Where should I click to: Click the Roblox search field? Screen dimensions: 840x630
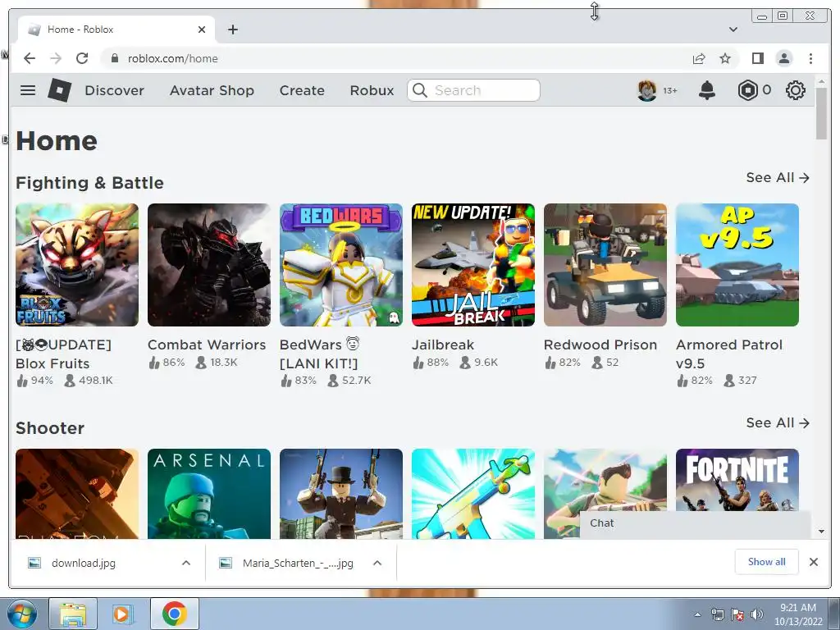pos(473,90)
